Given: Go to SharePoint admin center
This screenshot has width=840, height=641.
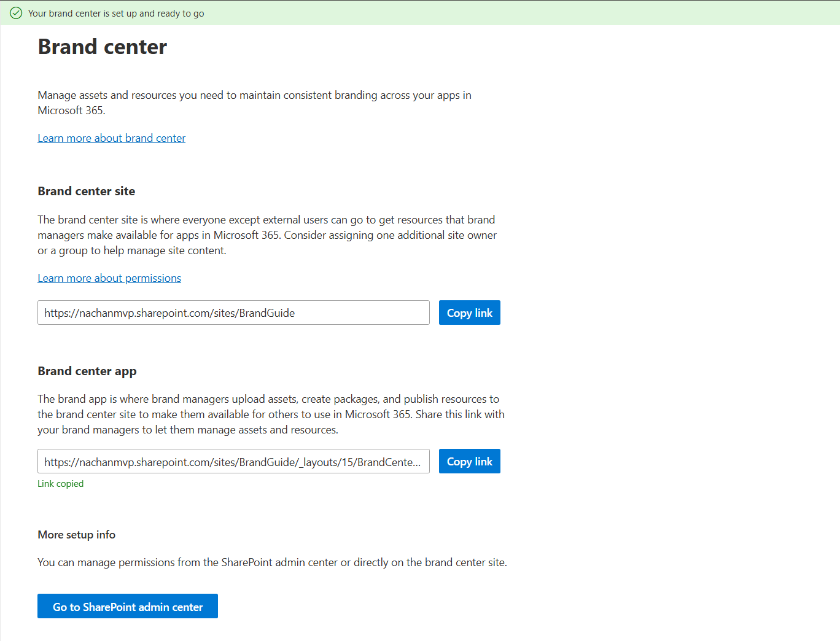Looking at the screenshot, I should (x=128, y=607).
